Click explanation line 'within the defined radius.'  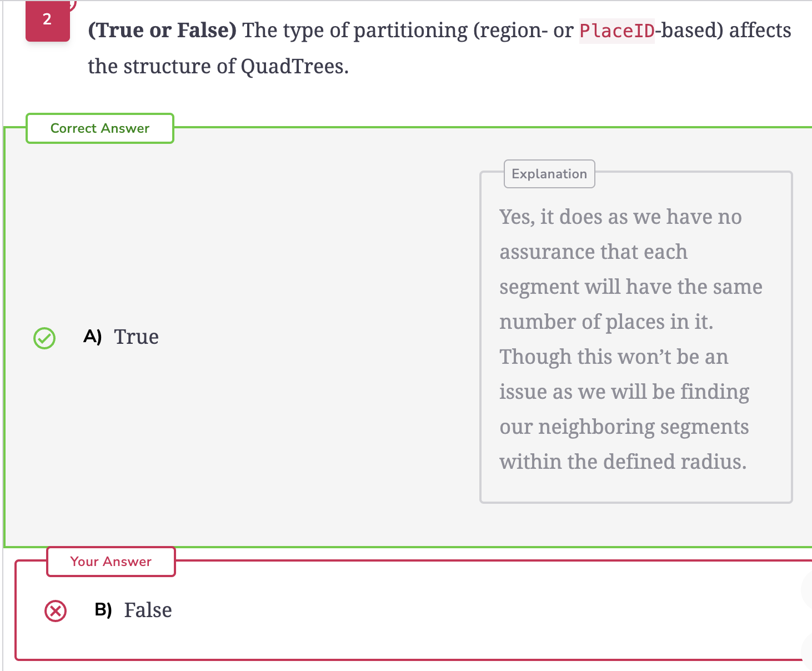[x=623, y=462]
